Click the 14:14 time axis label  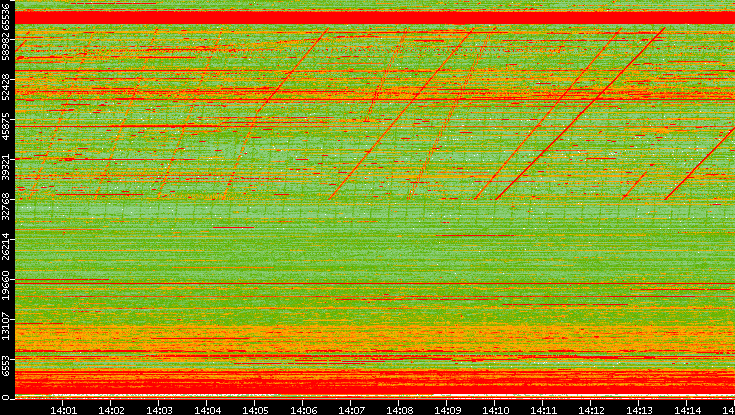pyautogui.click(x=688, y=410)
